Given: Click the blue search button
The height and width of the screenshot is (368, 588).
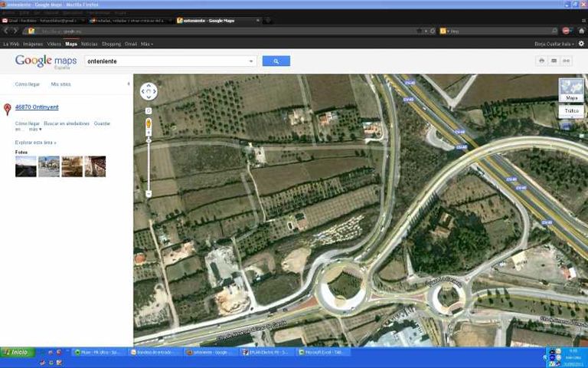Looking at the screenshot, I should coord(276,61).
